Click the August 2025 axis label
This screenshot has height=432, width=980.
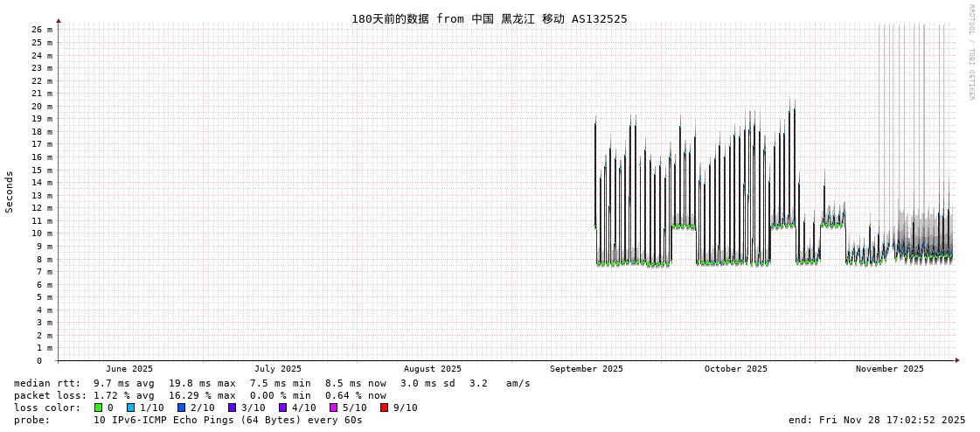[433, 369]
